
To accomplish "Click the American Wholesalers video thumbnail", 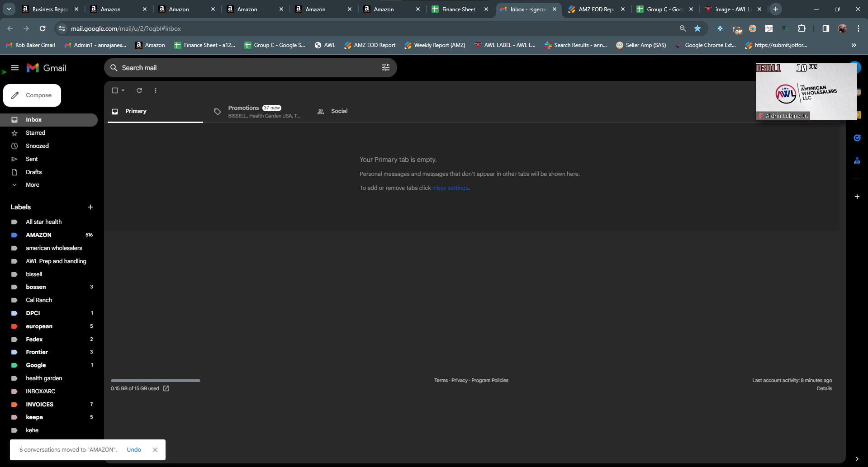I will point(806,92).
